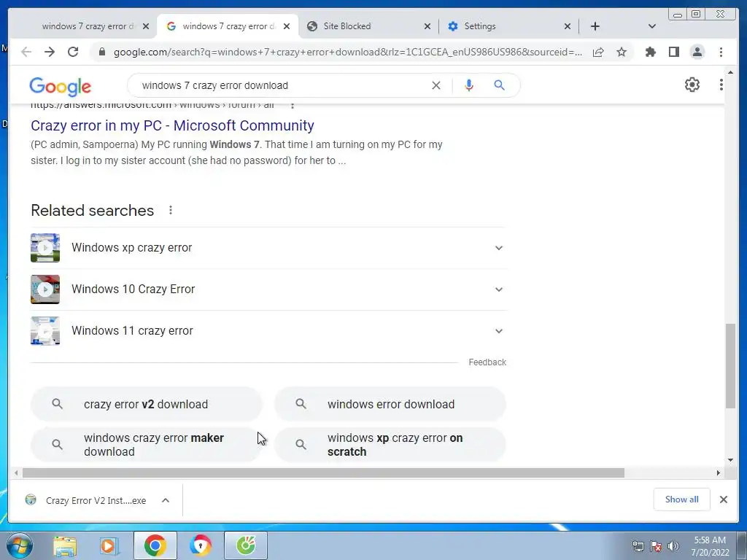The height and width of the screenshot is (560, 747).
Task: Share this page via address bar icon
Action: (598, 52)
